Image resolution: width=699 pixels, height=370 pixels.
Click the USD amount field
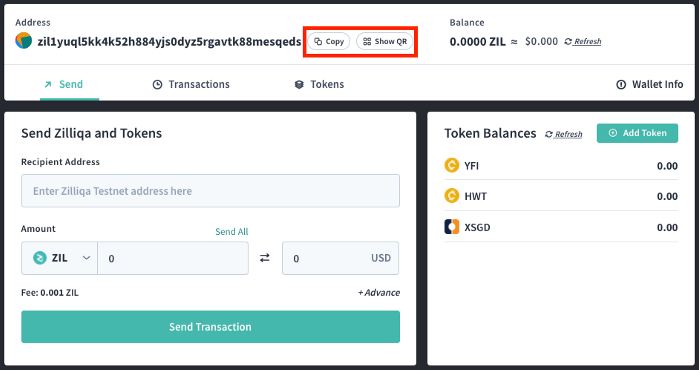coord(341,258)
